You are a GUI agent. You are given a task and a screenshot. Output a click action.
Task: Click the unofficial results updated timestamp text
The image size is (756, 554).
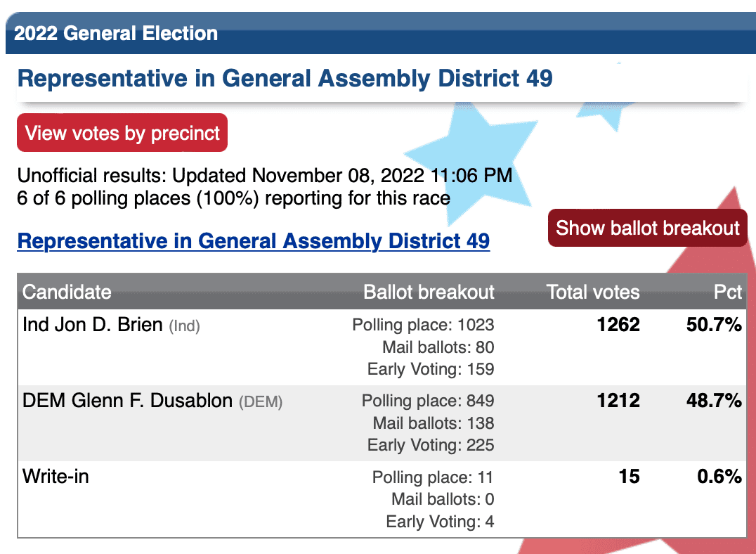(265, 175)
